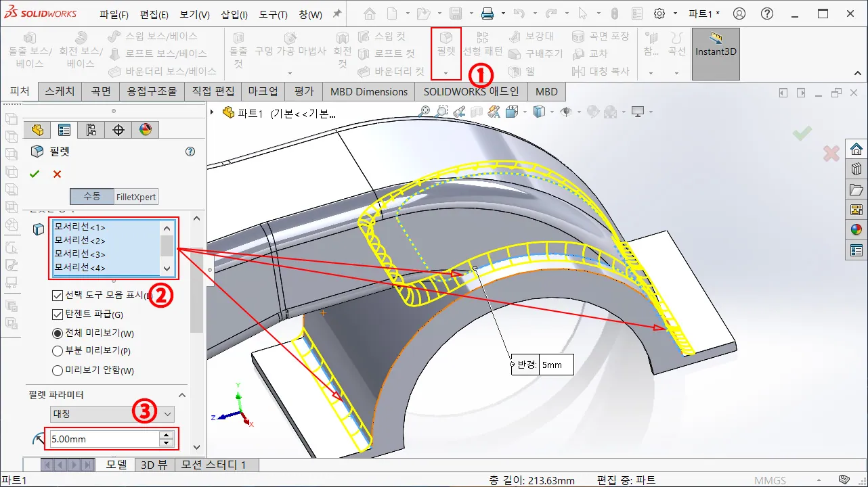This screenshot has width=868, height=487.
Task: Open the FeatureManager design tree tab
Action: click(x=37, y=130)
